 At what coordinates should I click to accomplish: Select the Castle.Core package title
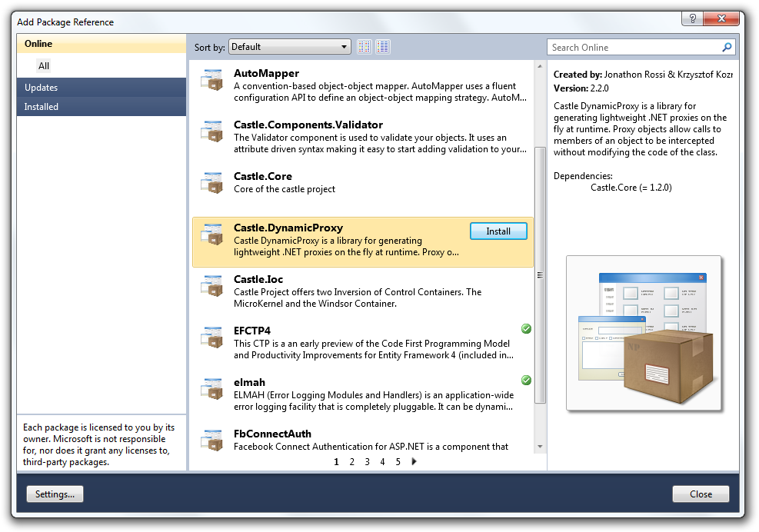click(263, 176)
